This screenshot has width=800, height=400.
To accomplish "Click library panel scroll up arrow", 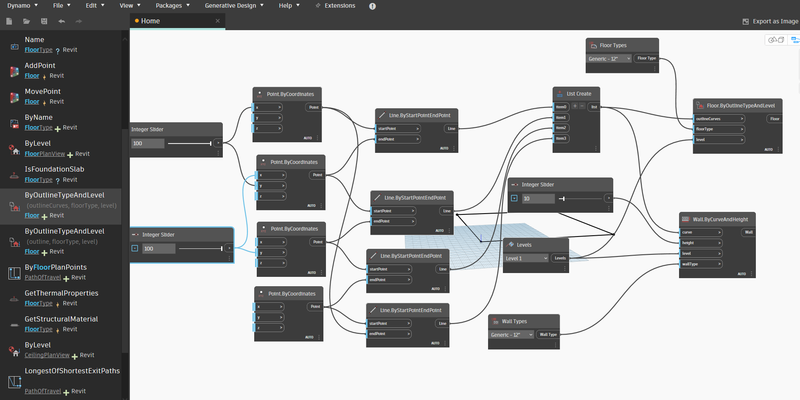I will [125, 39].
